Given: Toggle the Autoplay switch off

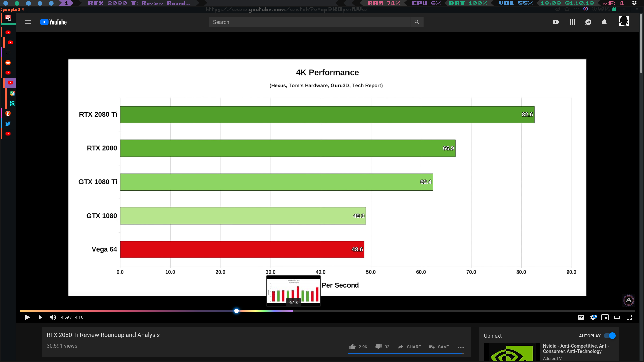Looking at the screenshot, I should coord(610,336).
